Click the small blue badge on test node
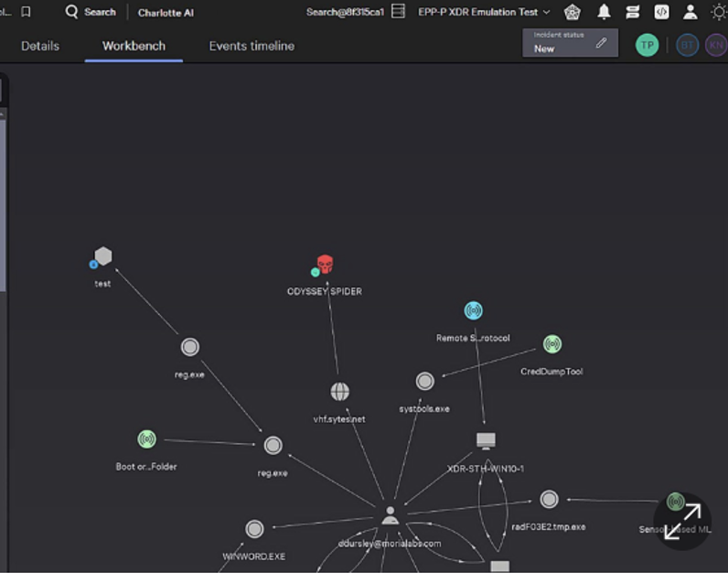Screen dimensions: 728x573 tap(93, 265)
